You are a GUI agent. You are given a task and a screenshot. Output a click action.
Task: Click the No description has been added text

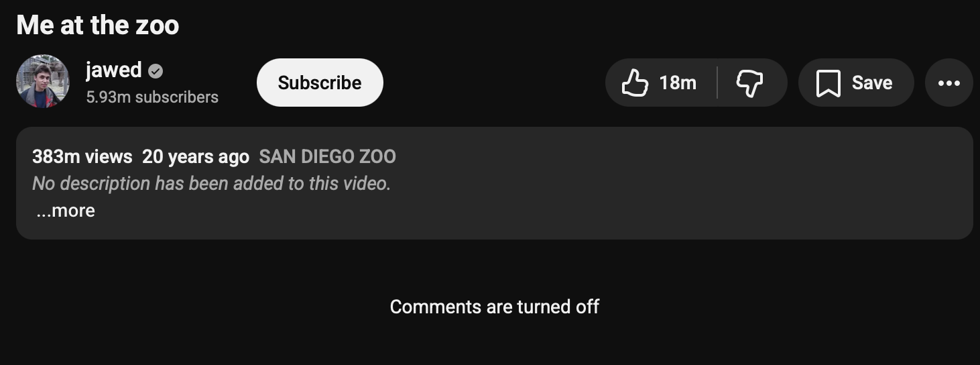coord(211,184)
